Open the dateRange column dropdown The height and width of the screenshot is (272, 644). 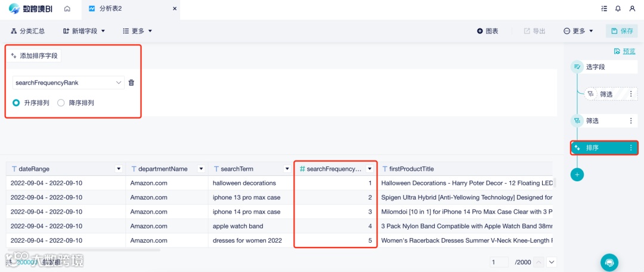click(119, 169)
